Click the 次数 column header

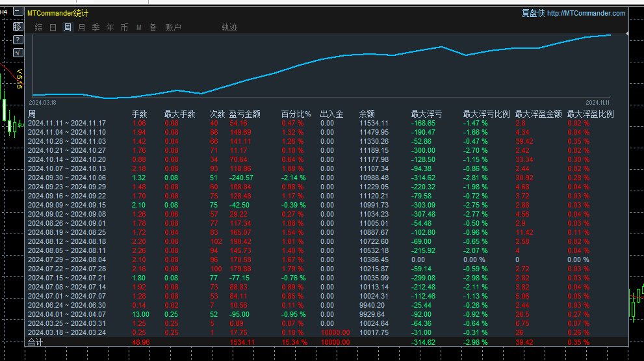217,114
